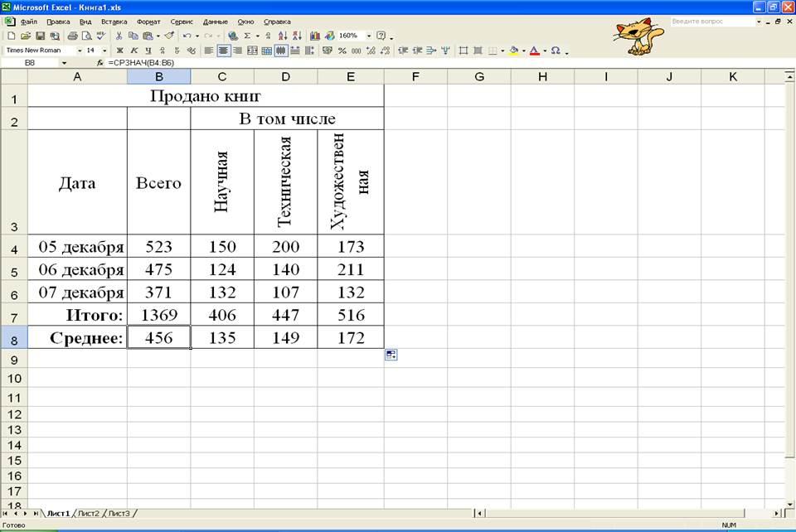Expand the Times New Roman font dropdown

80,51
